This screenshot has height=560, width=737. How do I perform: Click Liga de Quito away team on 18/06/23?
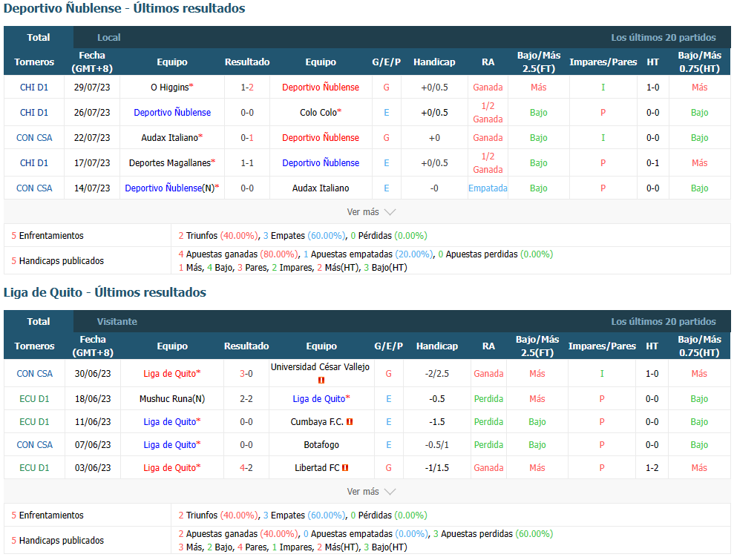[x=318, y=399]
